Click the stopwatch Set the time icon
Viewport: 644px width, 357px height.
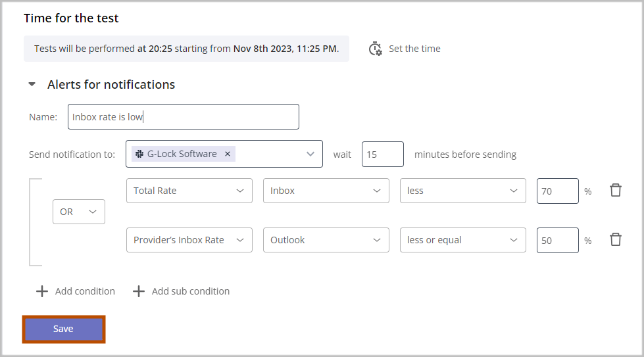(376, 49)
